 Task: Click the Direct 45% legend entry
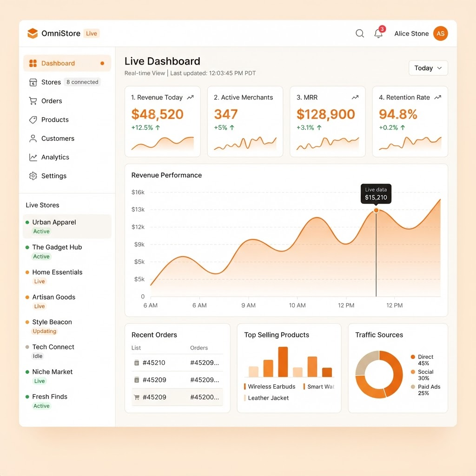tap(422, 360)
